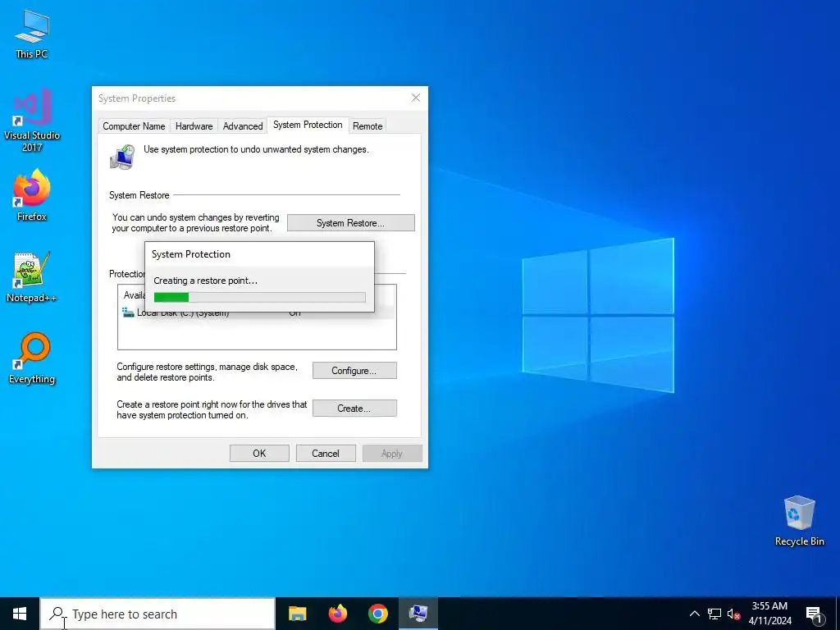Click the System Restore... button
This screenshot has height=630, width=840.
[x=351, y=223]
